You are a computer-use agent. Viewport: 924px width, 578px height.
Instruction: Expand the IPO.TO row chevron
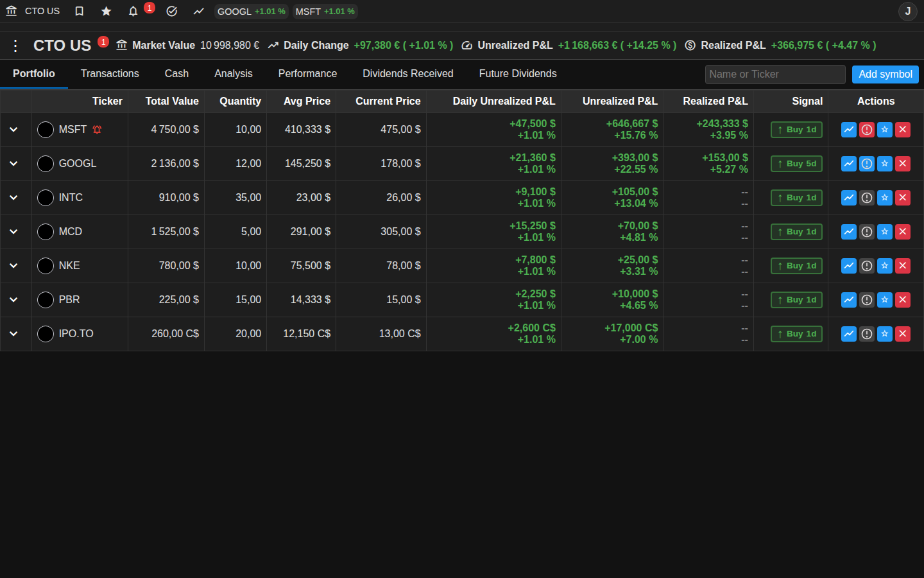[13, 334]
